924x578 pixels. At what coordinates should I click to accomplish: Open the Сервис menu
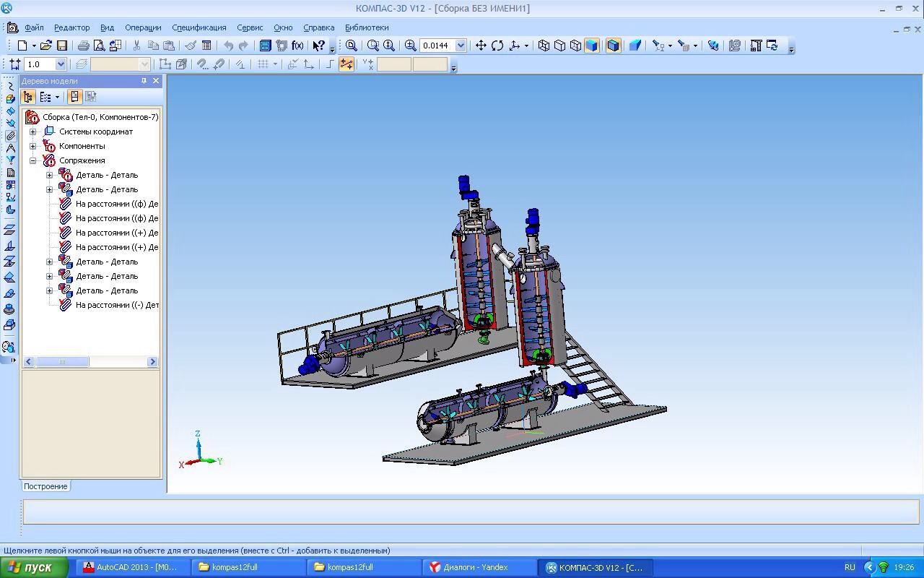coord(250,27)
